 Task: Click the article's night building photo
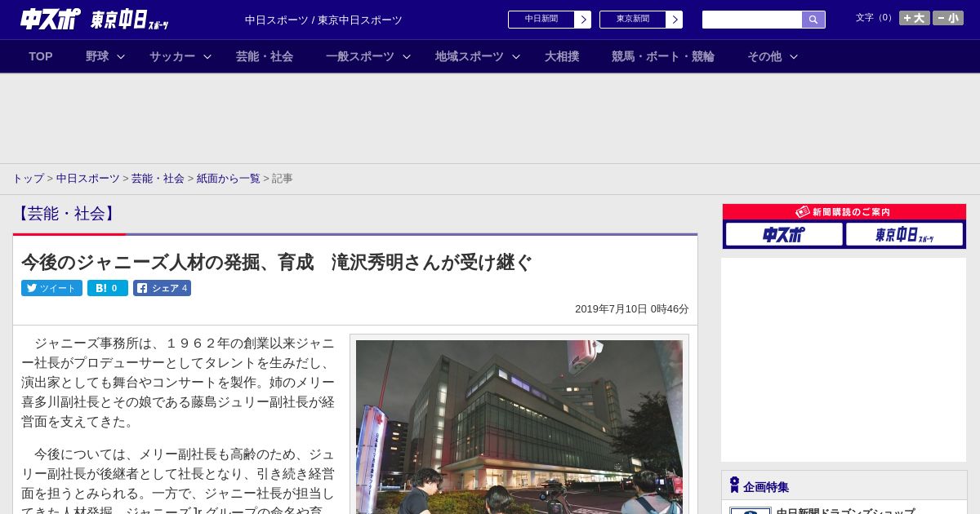(519, 427)
